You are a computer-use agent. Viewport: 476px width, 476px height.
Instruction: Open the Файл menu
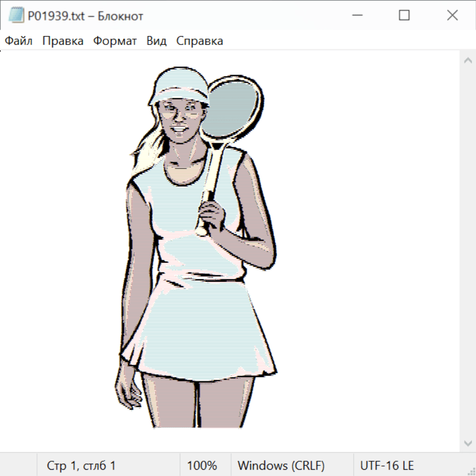19,41
